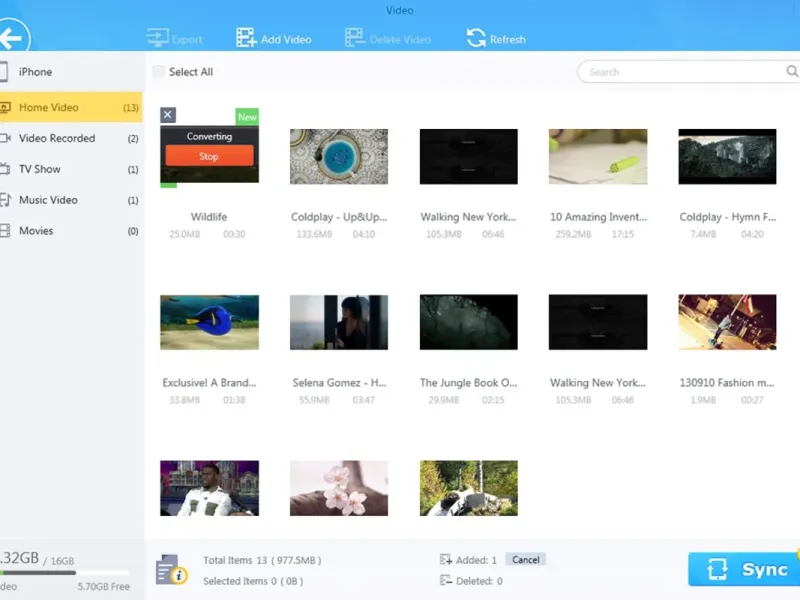This screenshot has height=600, width=800.
Task: Click the Video Recorded camera icon
Action: pos(5,138)
